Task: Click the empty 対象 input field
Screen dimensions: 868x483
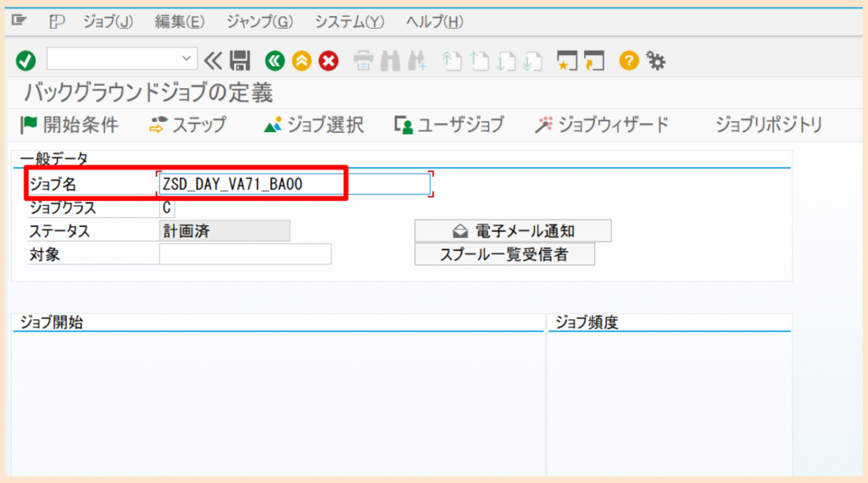Action: [x=245, y=254]
